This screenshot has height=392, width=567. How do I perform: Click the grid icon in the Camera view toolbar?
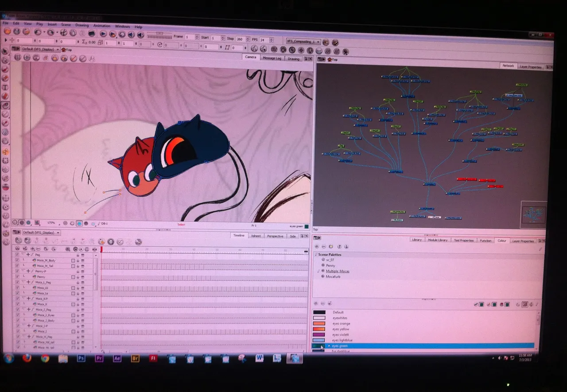(x=17, y=57)
